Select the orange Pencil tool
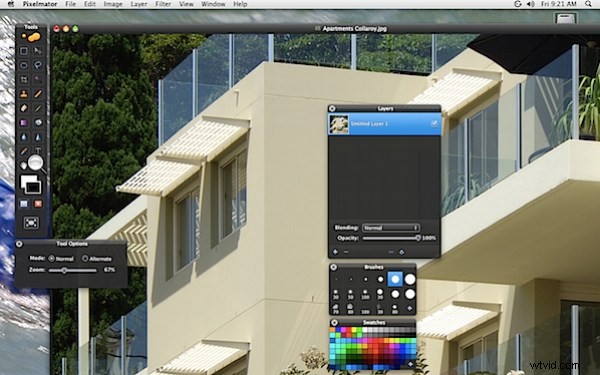The image size is (600, 375). [38, 94]
